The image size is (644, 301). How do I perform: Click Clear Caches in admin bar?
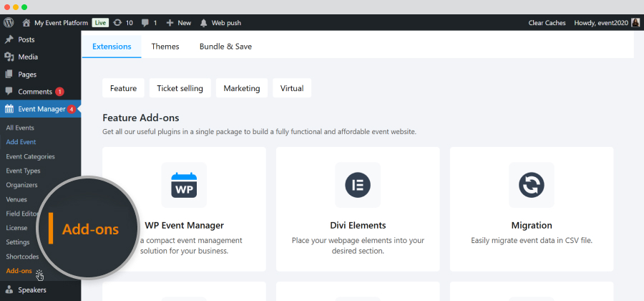pyautogui.click(x=547, y=23)
